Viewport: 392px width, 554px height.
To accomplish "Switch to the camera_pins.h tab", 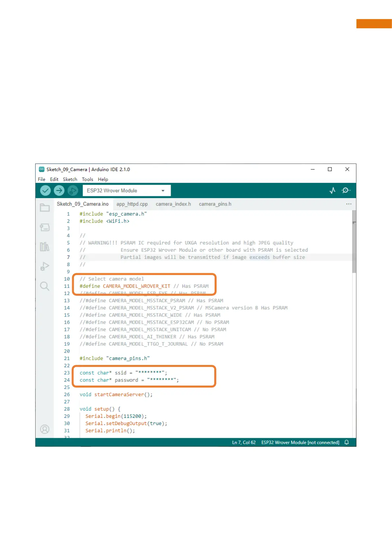I will 215,204.
